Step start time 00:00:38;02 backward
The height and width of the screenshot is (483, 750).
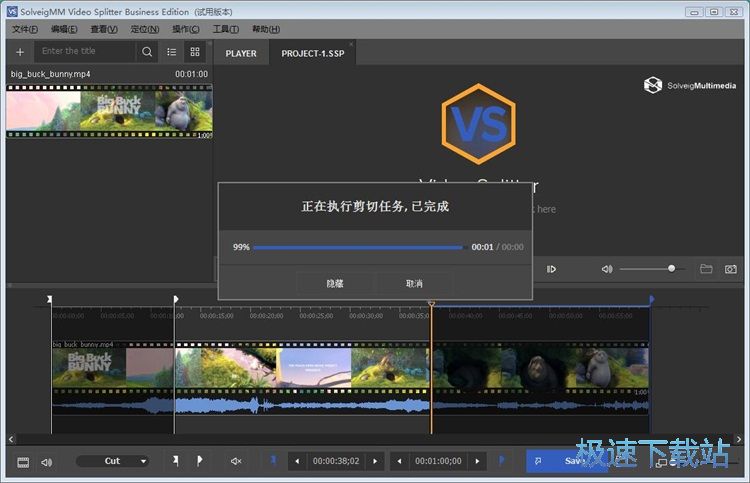tap(297, 461)
